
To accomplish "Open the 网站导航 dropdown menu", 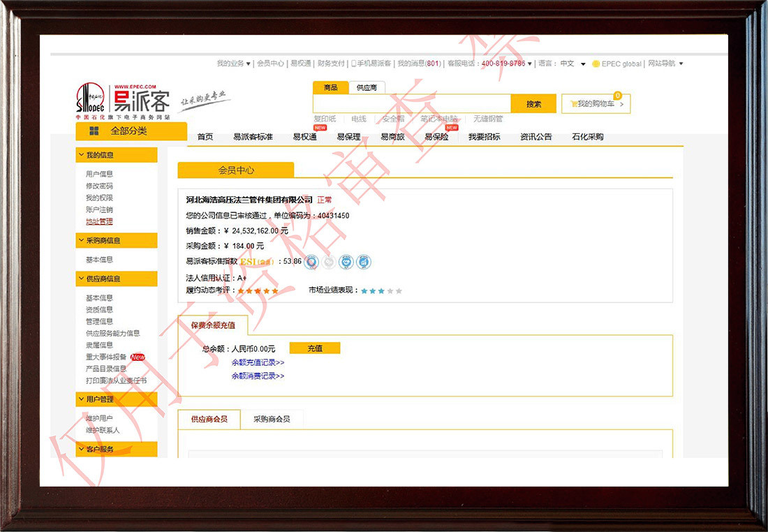I will [x=665, y=64].
